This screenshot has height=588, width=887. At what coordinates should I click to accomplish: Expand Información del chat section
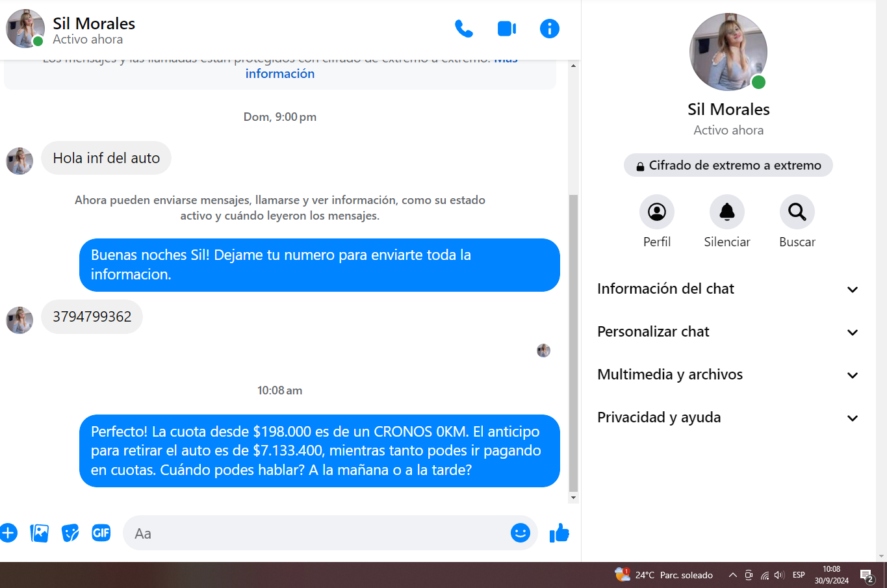[x=728, y=289]
